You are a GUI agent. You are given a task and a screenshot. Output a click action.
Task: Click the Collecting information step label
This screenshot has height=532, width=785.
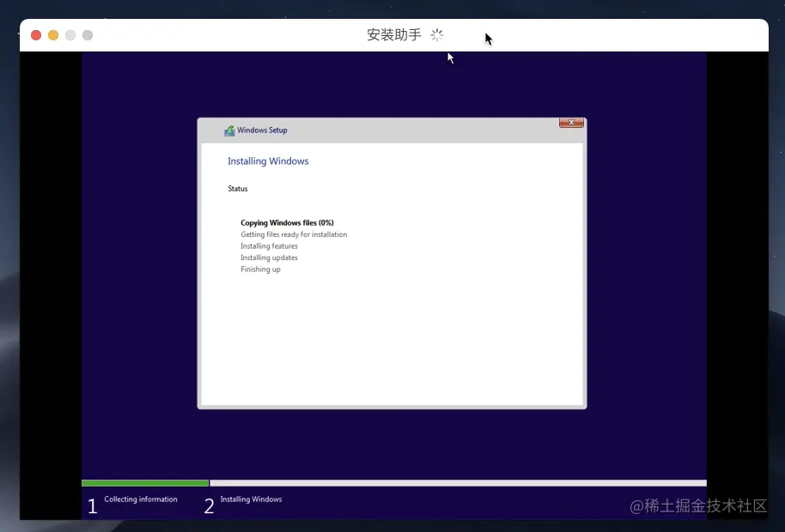click(x=141, y=499)
